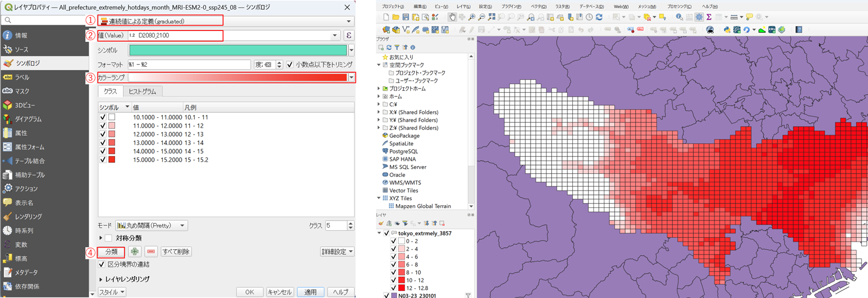
Task: Expand the レイヤレンダリング section
Action: 101,279
